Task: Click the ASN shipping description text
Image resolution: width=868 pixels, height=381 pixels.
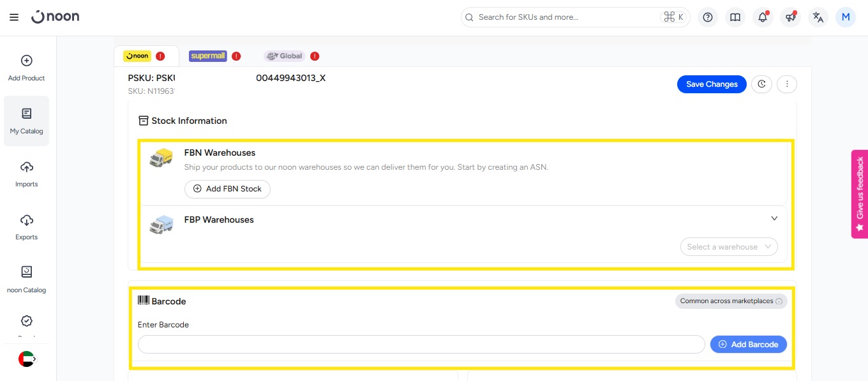Action: point(366,167)
